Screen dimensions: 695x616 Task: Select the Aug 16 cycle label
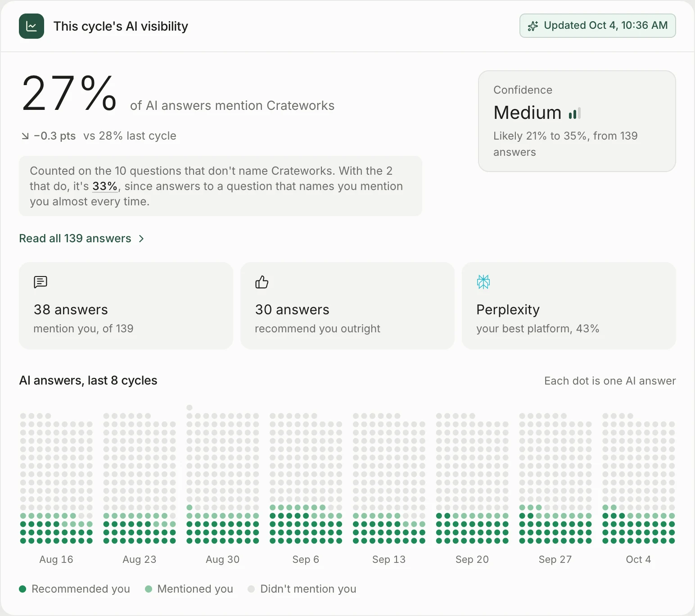click(x=56, y=560)
